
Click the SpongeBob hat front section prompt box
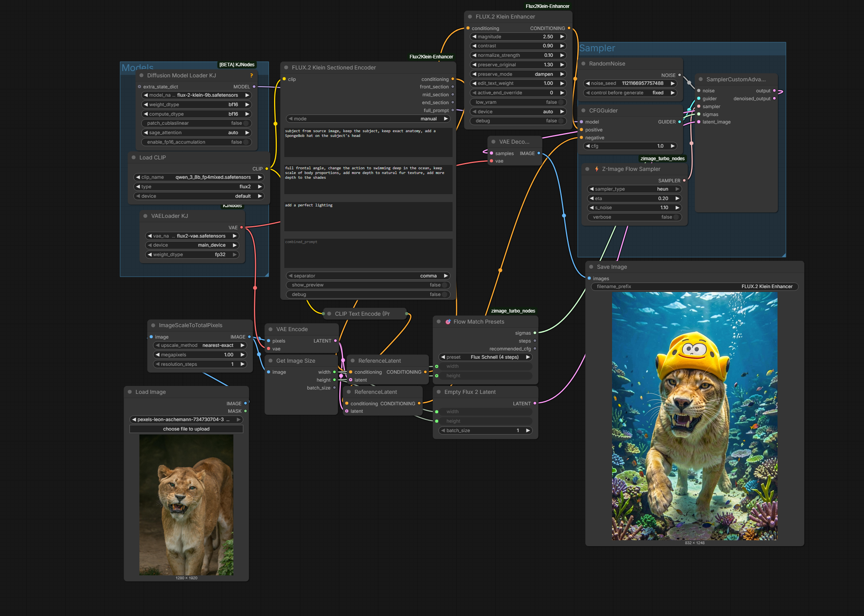(x=368, y=142)
